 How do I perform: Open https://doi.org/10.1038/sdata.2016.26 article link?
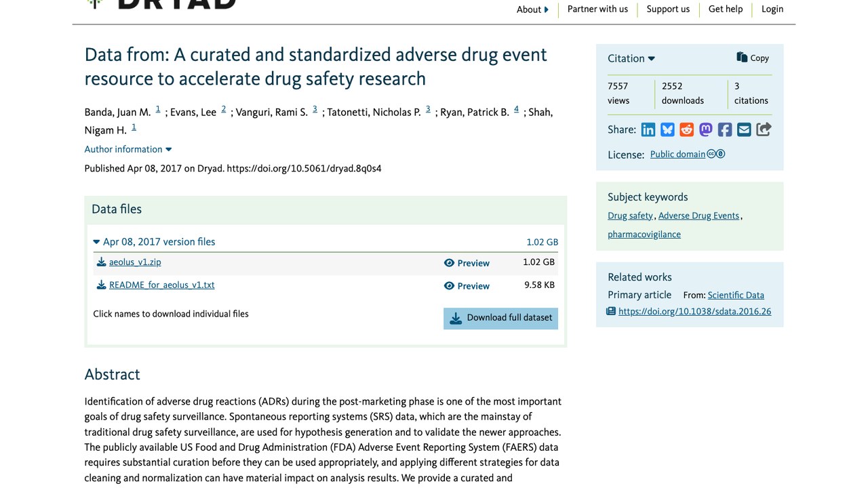pyautogui.click(x=694, y=312)
